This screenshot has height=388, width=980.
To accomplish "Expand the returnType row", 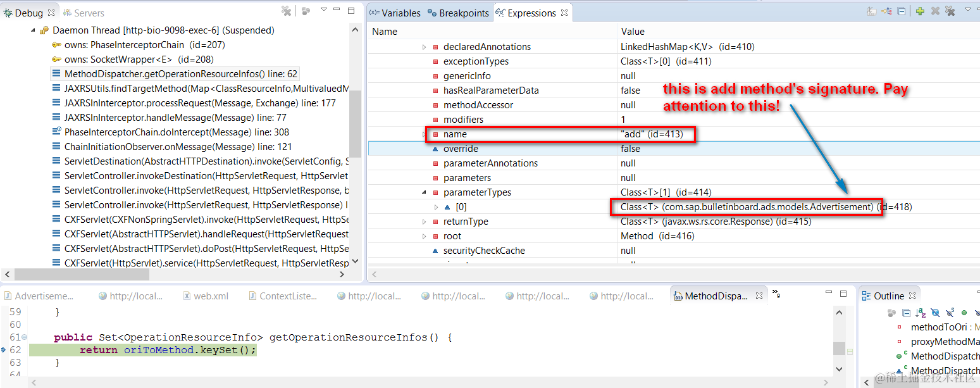I will (425, 222).
